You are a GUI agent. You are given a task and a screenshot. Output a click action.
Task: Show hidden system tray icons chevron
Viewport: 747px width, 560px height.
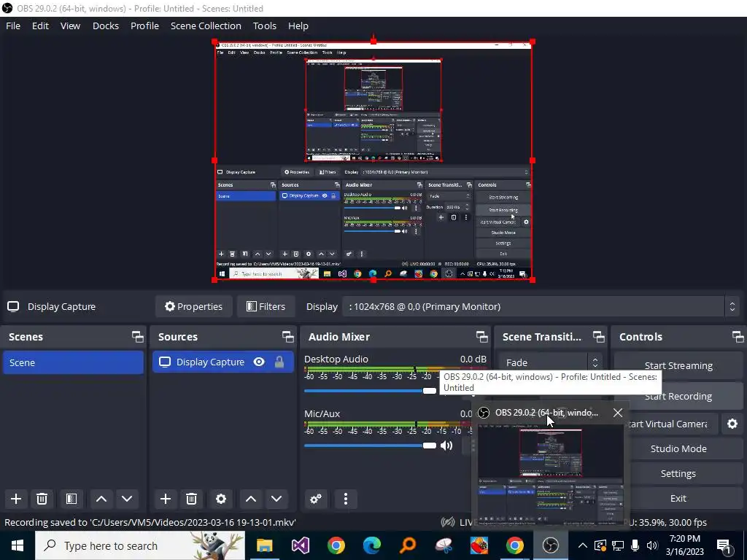tap(582, 545)
